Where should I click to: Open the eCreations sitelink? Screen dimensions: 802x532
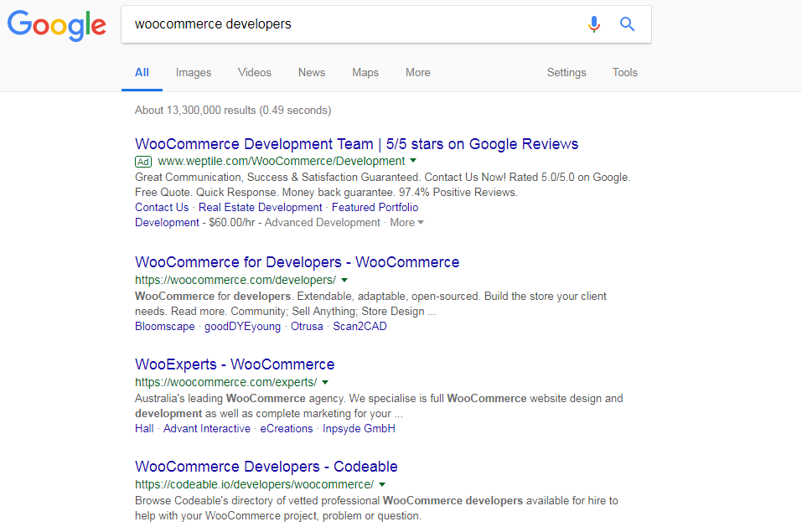pyautogui.click(x=287, y=429)
